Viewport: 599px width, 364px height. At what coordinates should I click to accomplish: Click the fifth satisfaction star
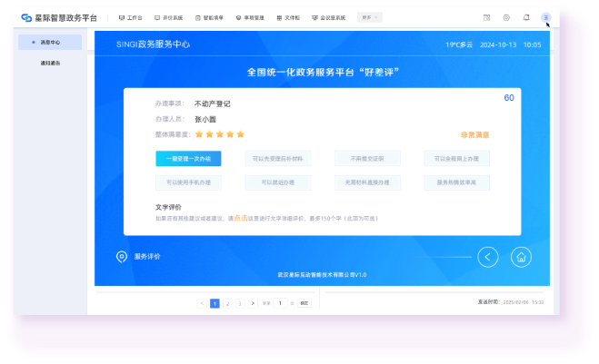(241, 134)
